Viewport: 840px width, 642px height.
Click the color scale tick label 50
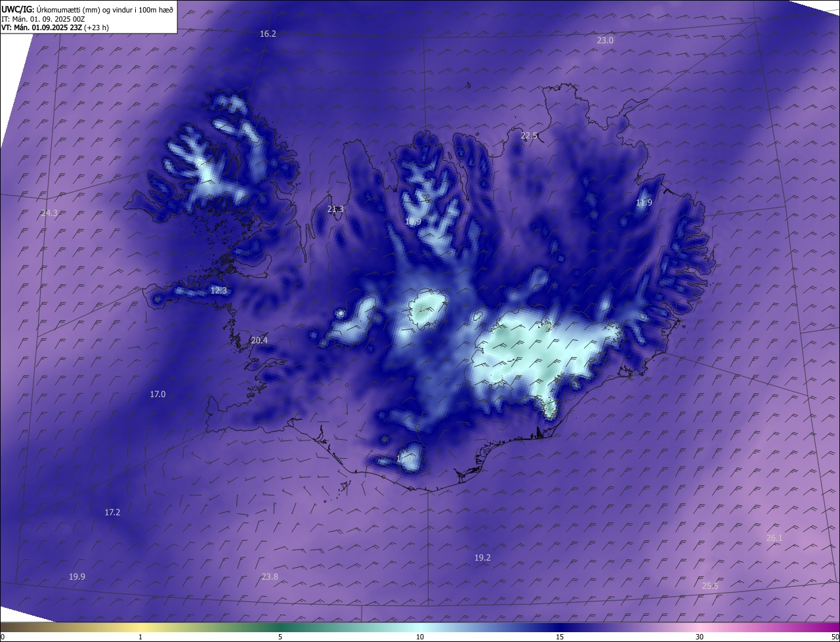pyautogui.click(x=835, y=637)
